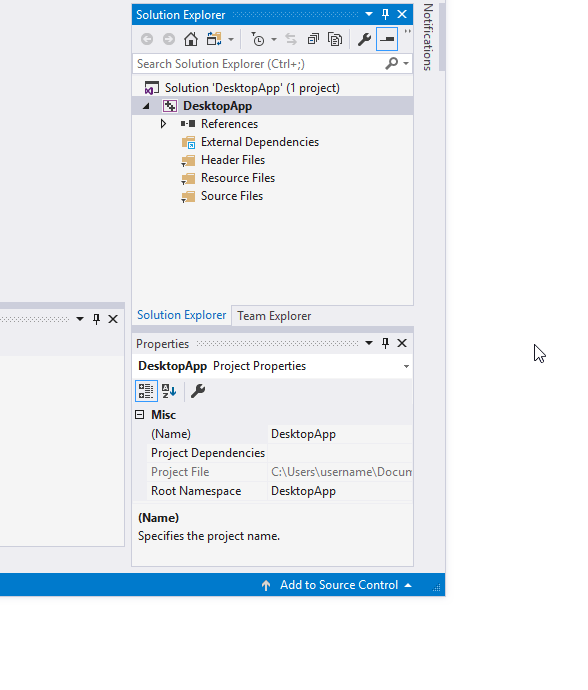Viewport: 588px width, 690px height.
Task: Click the Pending Changes Filter clock icon
Action: [257, 40]
